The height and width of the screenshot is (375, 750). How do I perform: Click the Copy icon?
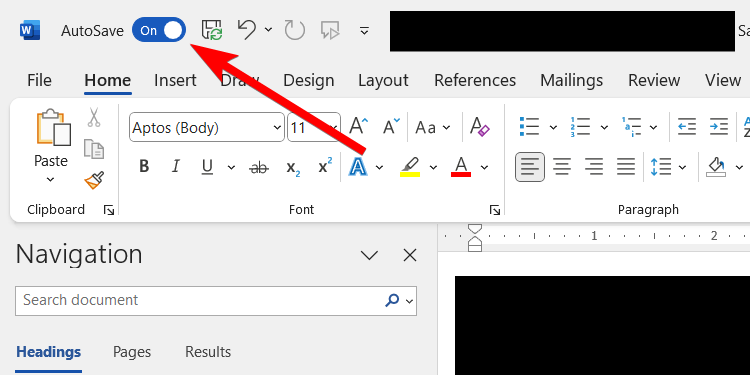(94, 149)
